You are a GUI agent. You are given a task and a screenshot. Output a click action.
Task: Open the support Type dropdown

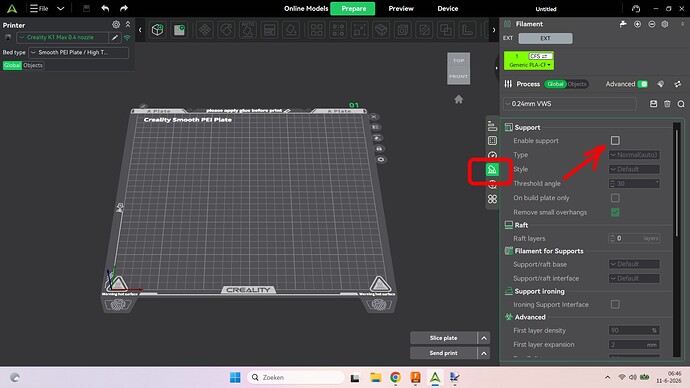(x=634, y=155)
